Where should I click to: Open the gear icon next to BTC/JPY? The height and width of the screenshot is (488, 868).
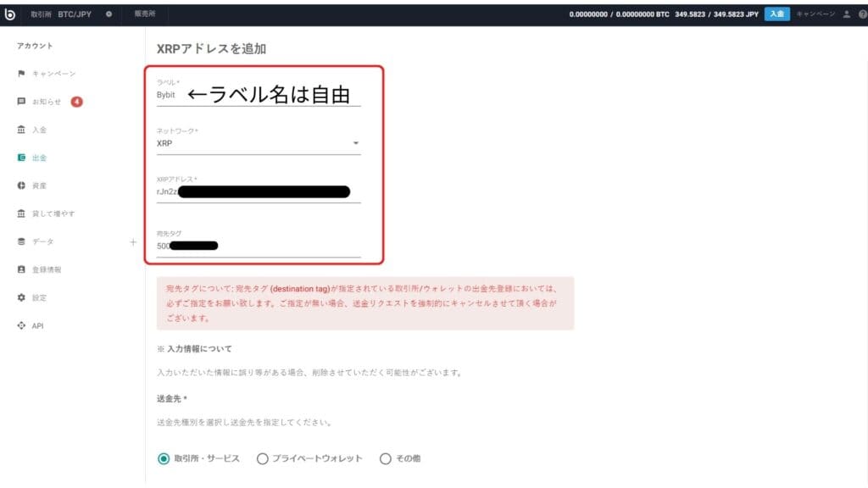[x=108, y=14]
